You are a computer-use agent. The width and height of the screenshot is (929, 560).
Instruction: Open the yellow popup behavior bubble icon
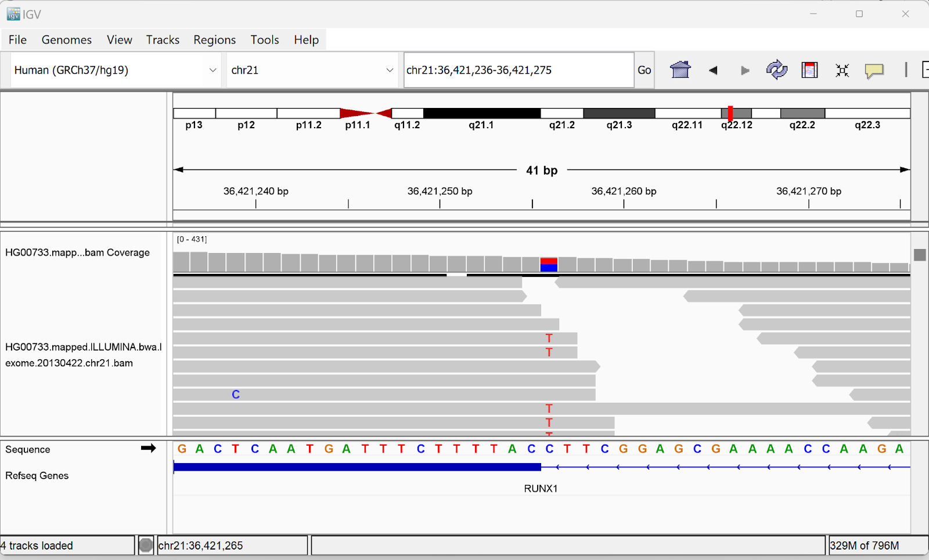coord(874,70)
